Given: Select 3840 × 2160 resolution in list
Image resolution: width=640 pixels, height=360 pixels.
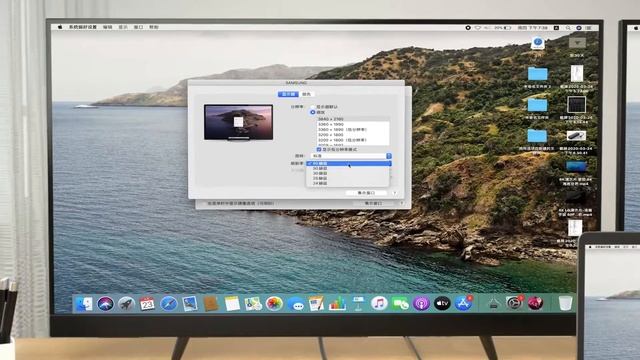Looking at the screenshot, I should (x=353, y=119).
